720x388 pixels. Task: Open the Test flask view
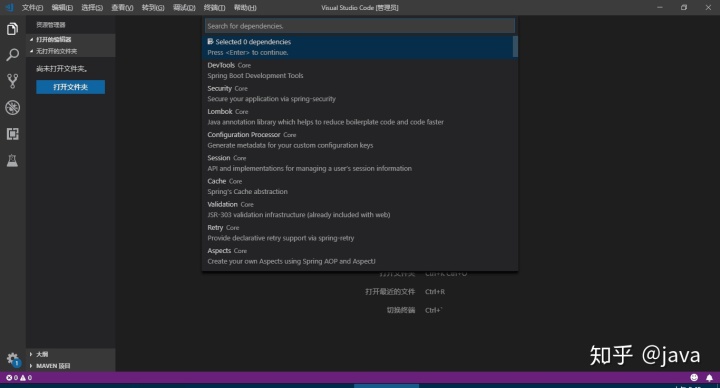point(12,160)
